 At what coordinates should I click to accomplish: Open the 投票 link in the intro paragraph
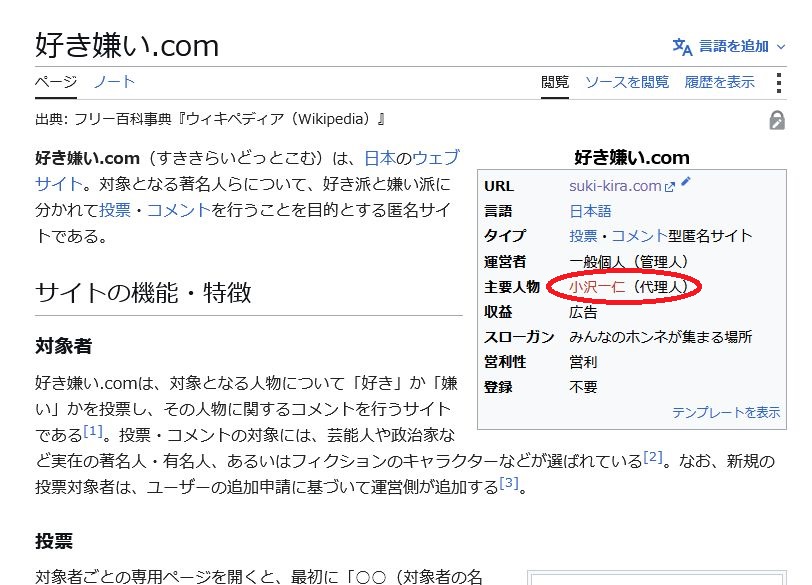(x=115, y=210)
